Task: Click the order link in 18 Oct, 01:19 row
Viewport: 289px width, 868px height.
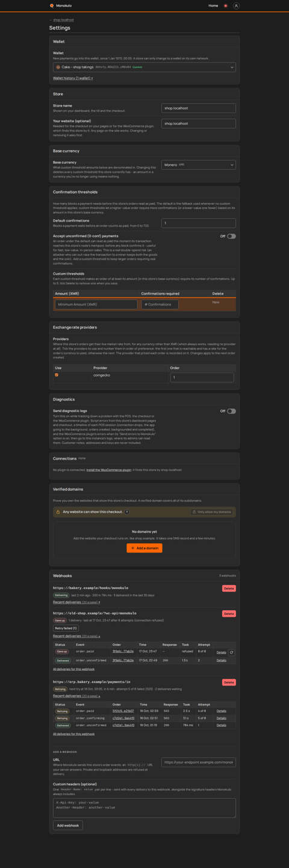Action: coord(123,725)
